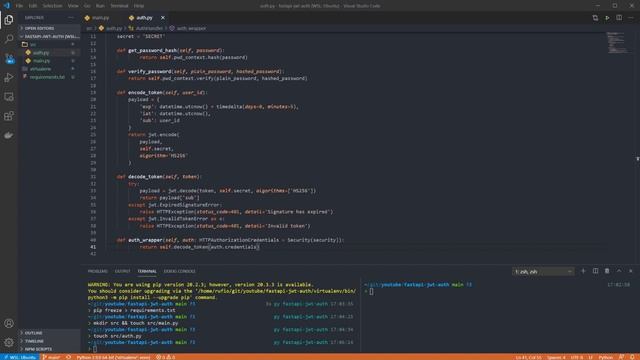
Task: Switch to the Problems panel tab
Action: pyautogui.click(x=98, y=271)
